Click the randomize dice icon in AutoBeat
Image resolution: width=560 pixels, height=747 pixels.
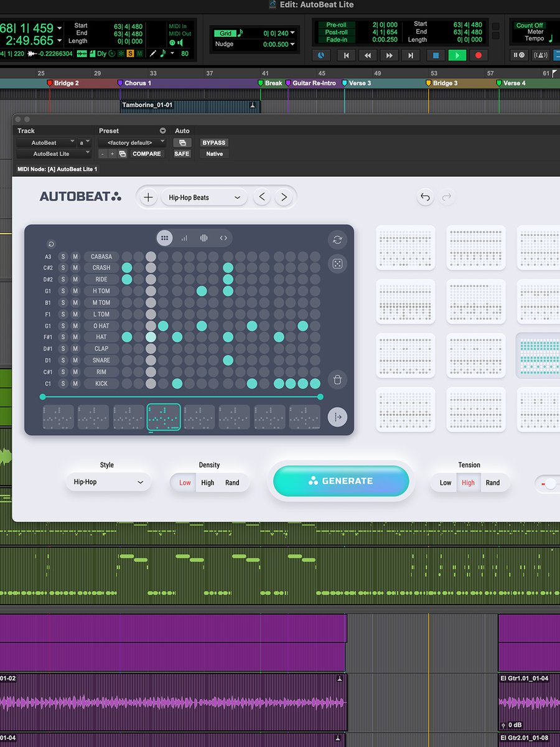click(x=337, y=265)
